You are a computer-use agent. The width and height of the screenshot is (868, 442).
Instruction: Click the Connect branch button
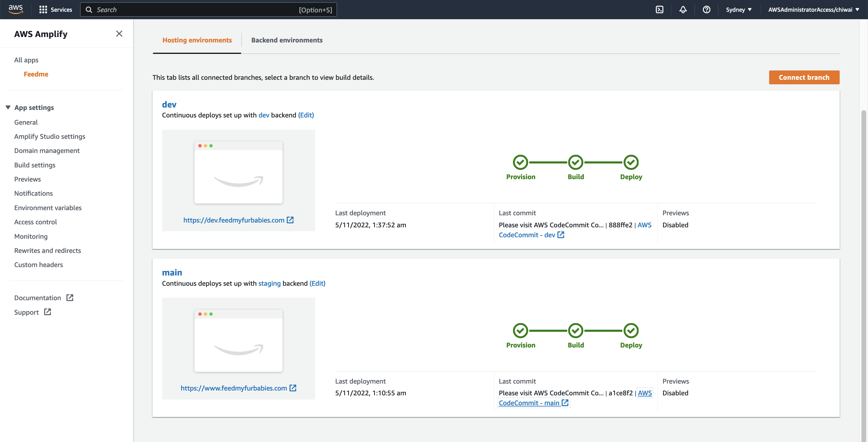(x=804, y=77)
